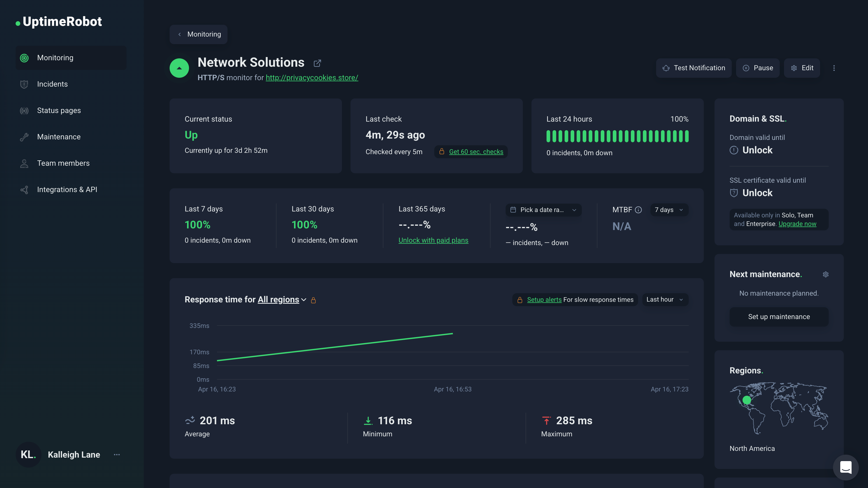
Task: Click Set up maintenance button
Action: click(779, 317)
